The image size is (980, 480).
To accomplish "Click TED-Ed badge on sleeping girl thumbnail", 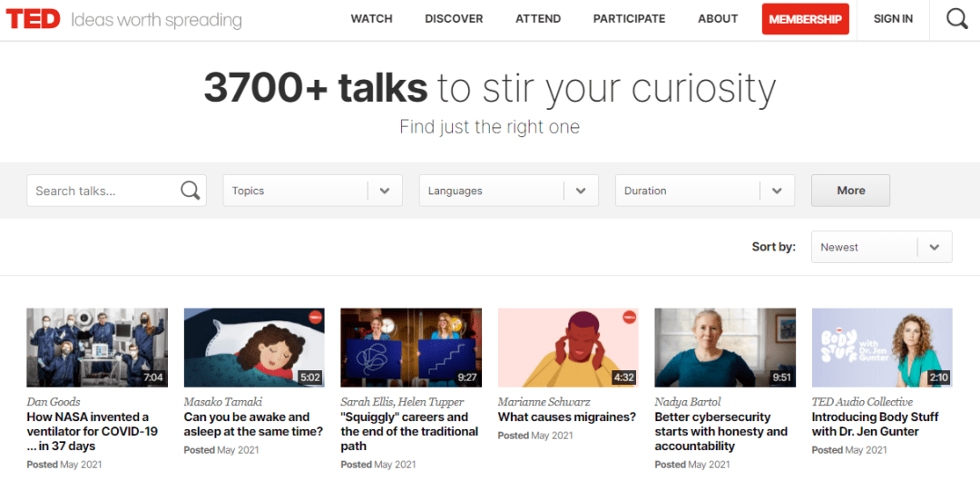I will [x=316, y=317].
